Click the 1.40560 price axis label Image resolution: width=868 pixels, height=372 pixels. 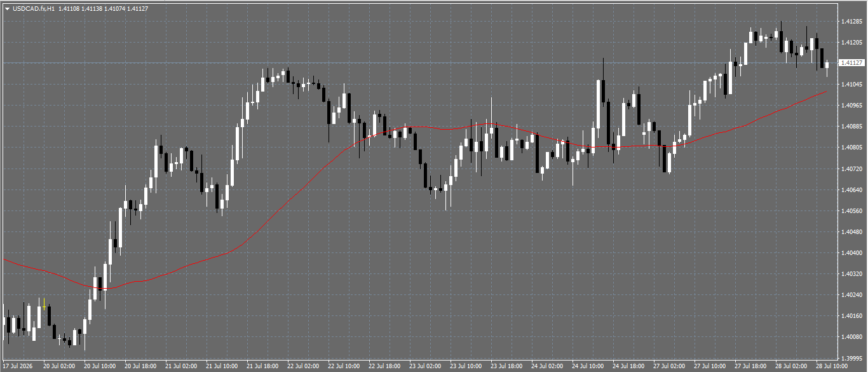click(851, 211)
